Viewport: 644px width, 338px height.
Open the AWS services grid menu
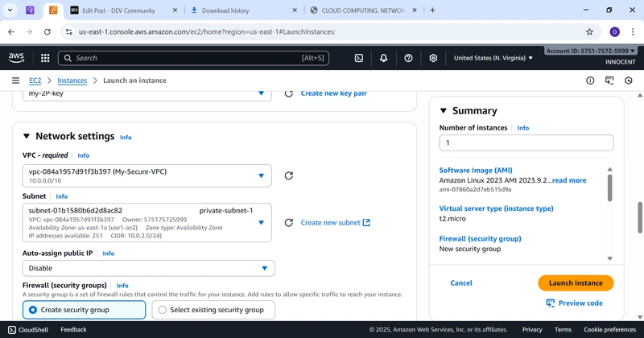pyautogui.click(x=45, y=58)
